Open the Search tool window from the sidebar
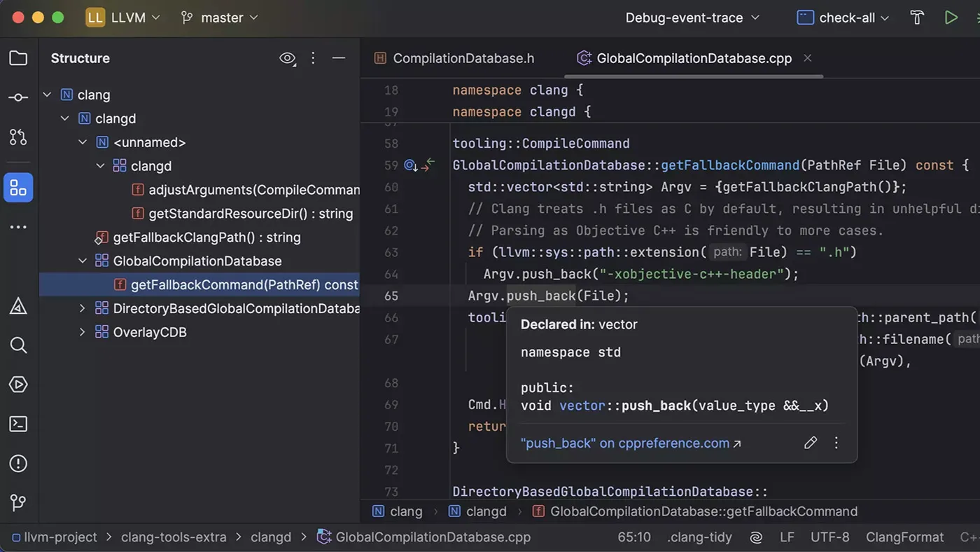The width and height of the screenshot is (980, 552). (x=19, y=345)
